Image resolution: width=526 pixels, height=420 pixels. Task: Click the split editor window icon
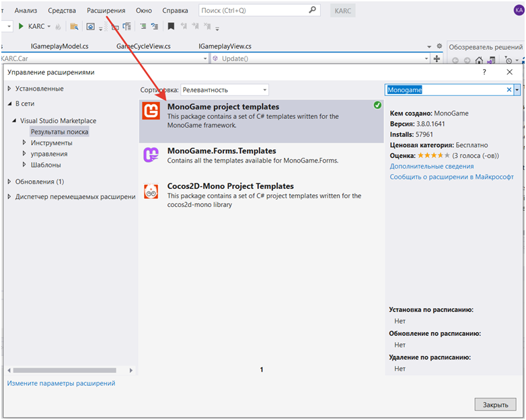pos(437,58)
